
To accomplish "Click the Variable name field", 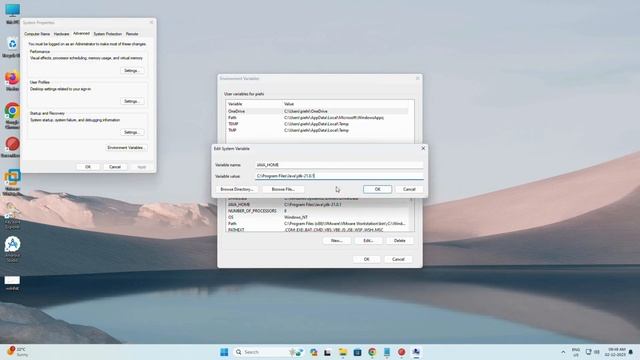I will [x=339, y=165].
